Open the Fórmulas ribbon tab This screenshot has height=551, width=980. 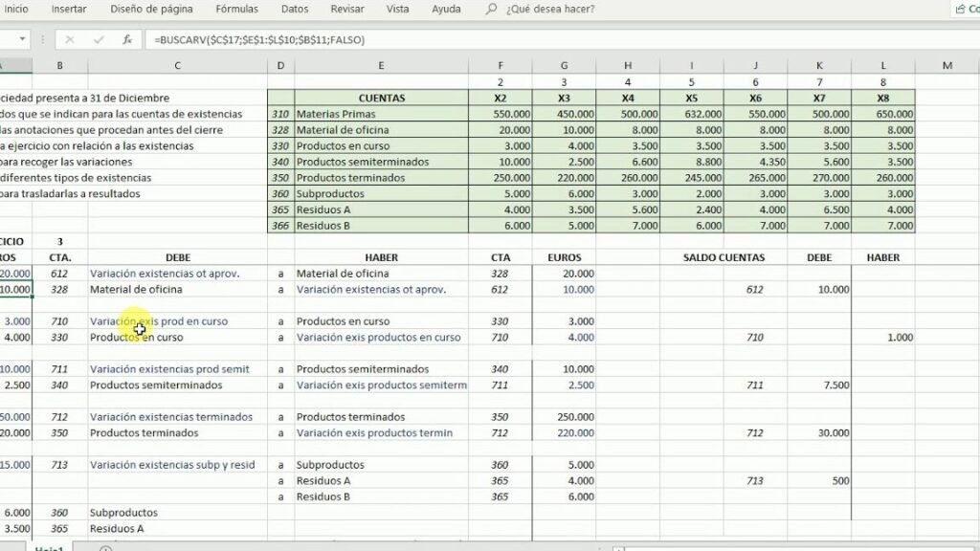(x=237, y=9)
